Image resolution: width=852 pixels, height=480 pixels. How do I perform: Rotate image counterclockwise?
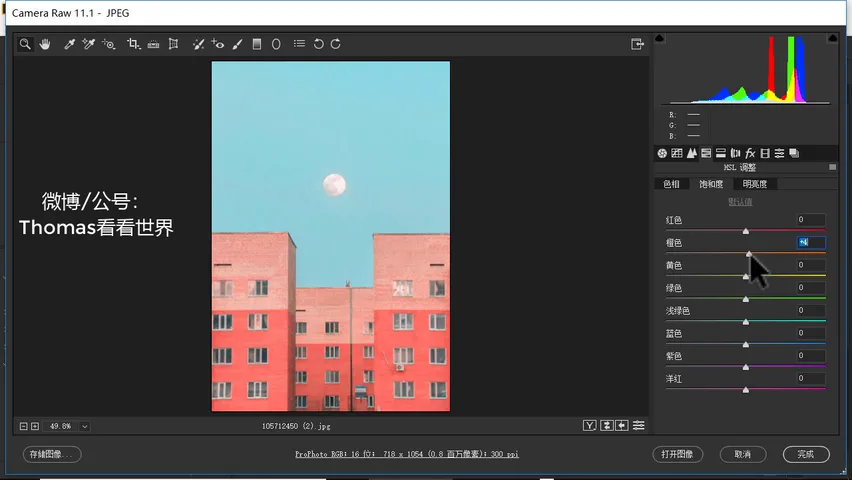[x=319, y=44]
